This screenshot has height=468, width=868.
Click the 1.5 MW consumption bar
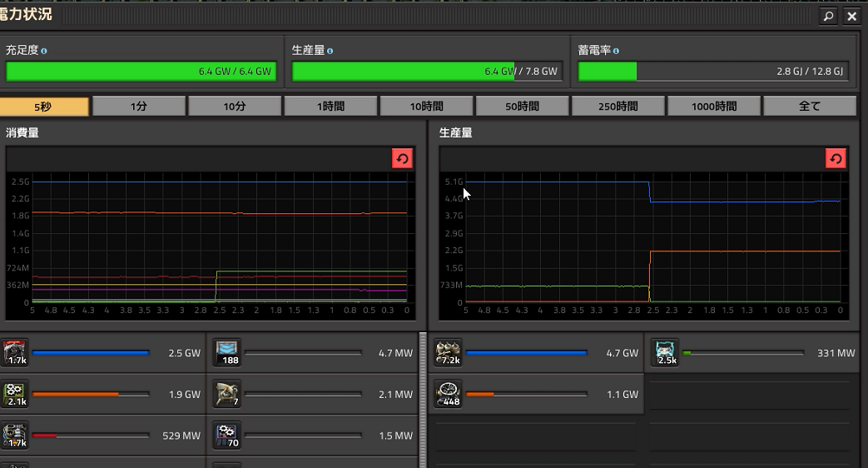point(303,436)
